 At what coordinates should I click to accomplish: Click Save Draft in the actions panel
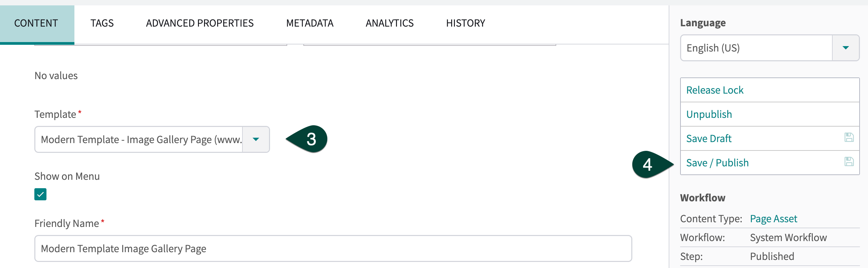coord(709,139)
